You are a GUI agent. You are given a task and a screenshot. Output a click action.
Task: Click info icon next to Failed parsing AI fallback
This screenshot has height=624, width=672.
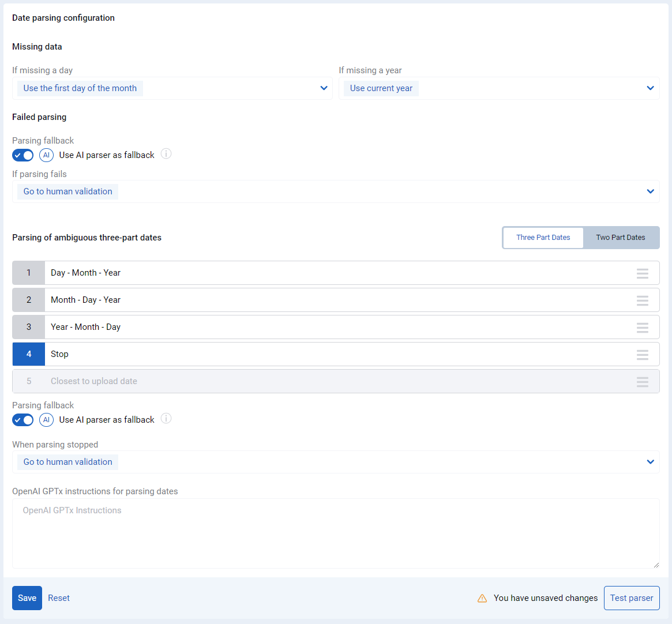click(x=166, y=154)
